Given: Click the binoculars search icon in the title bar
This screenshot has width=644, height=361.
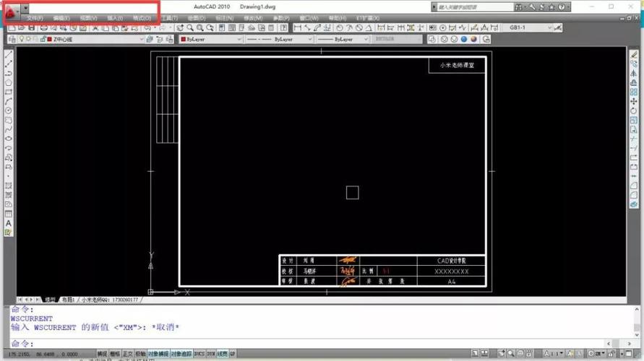Looking at the screenshot, I should (x=519, y=7).
